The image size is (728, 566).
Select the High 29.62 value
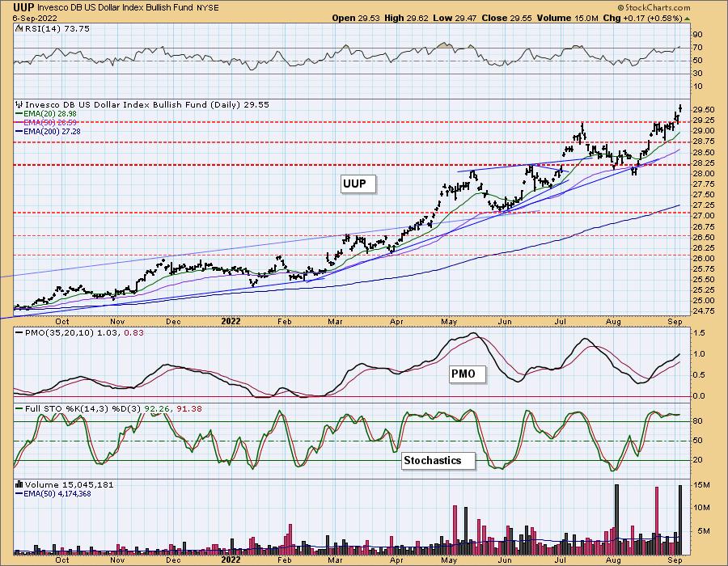(x=406, y=18)
